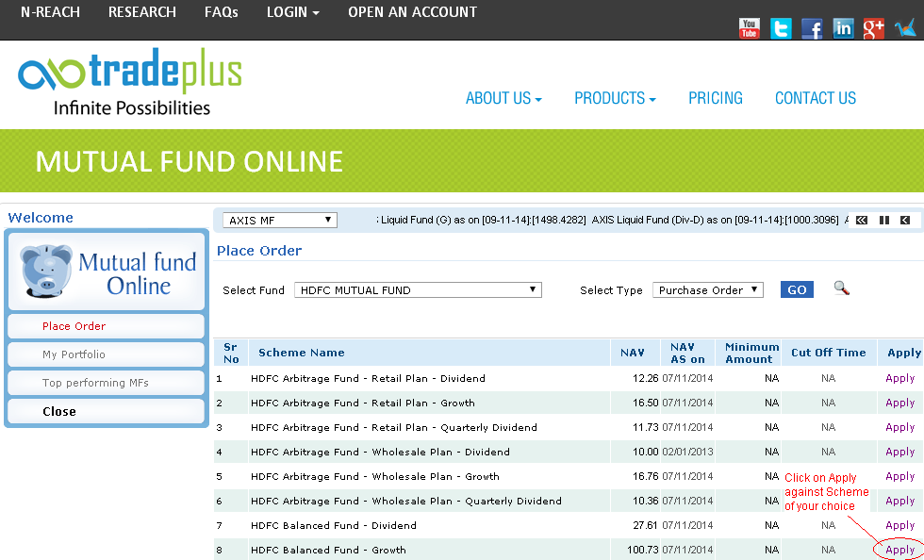Open the FAQs page
The height and width of the screenshot is (560, 924).
[222, 12]
